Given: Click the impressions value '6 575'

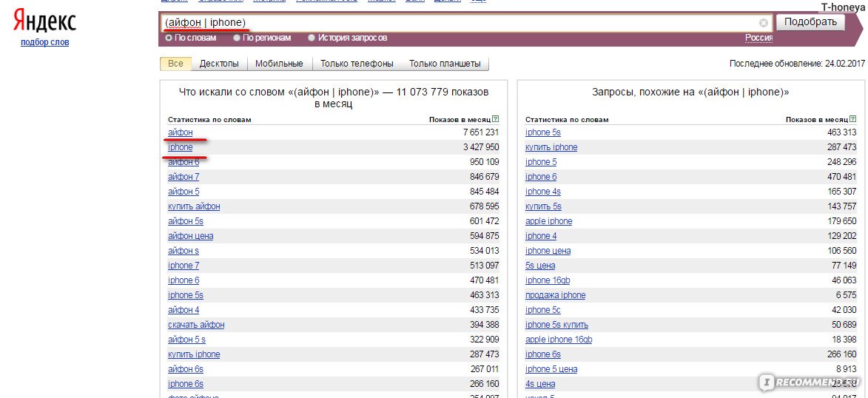Looking at the screenshot, I should 847,295.
